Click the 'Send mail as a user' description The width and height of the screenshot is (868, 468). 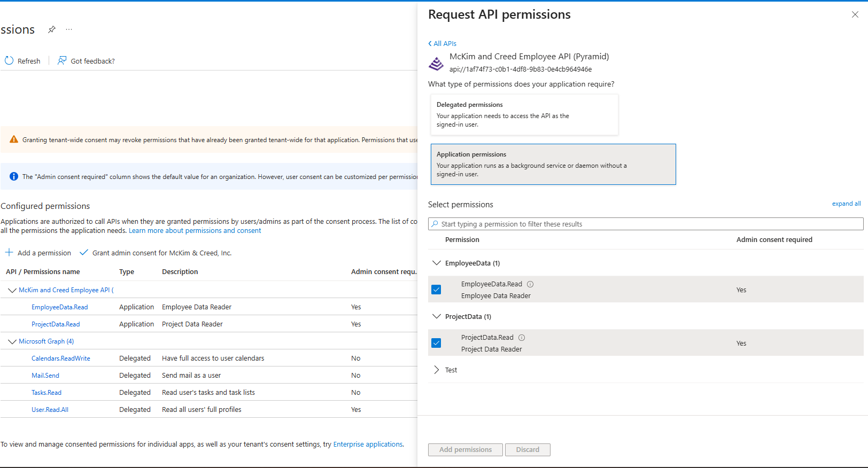click(x=191, y=376)
